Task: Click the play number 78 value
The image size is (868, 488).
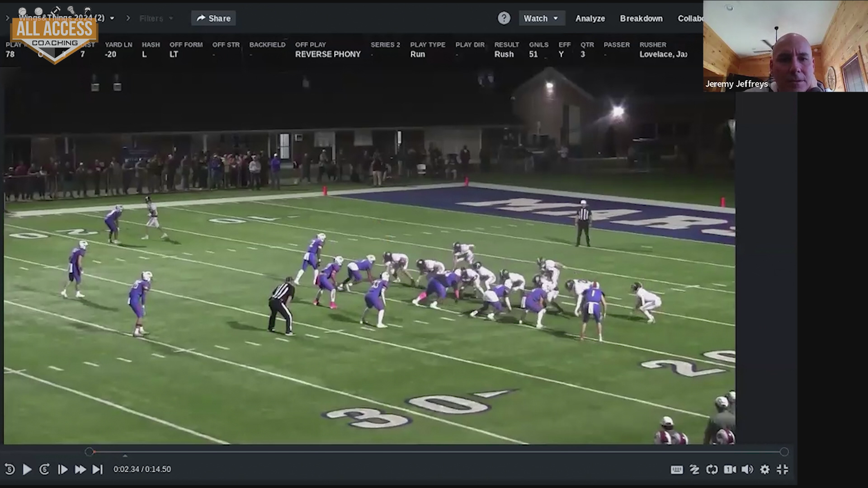Action: 10,54
